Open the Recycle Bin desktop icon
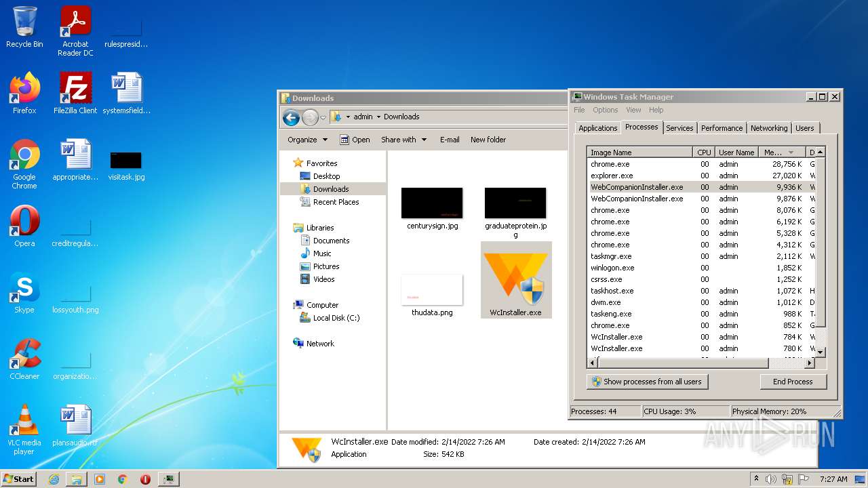 24,27
